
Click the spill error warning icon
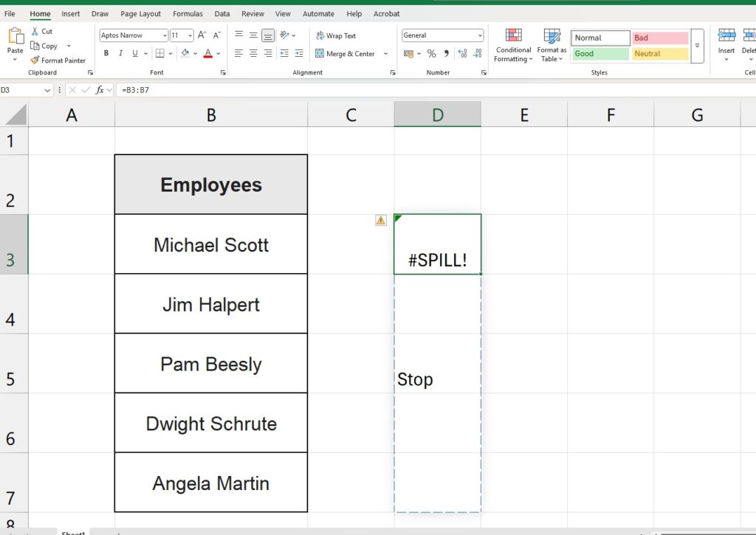click(380, 220)
